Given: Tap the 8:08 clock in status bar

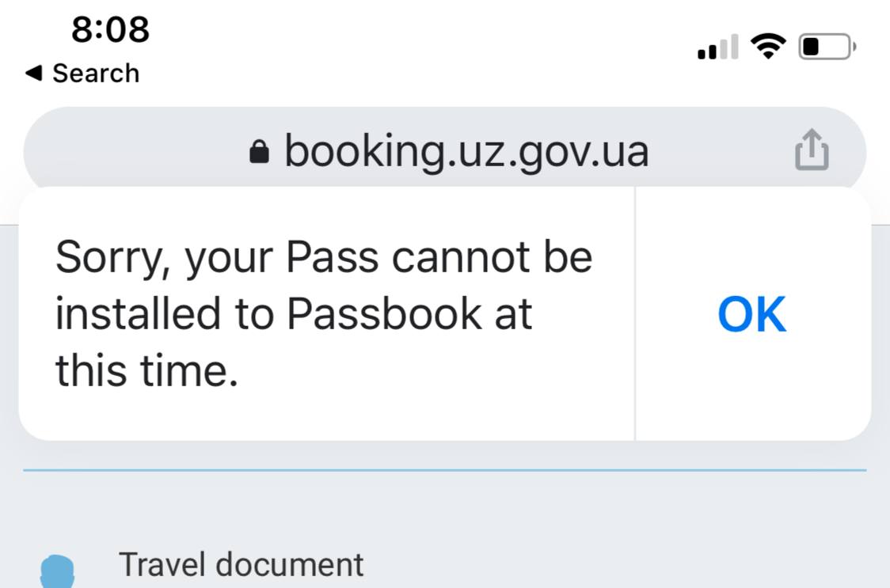Looking at the screenshot, I should click(110, 29).
